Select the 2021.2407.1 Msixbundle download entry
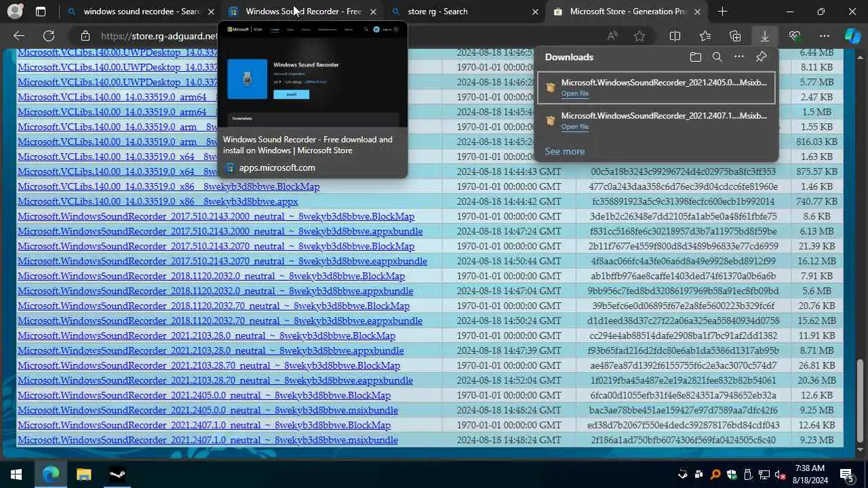The width and height of the screenshot is (868, 488). (x=656, y=121)
